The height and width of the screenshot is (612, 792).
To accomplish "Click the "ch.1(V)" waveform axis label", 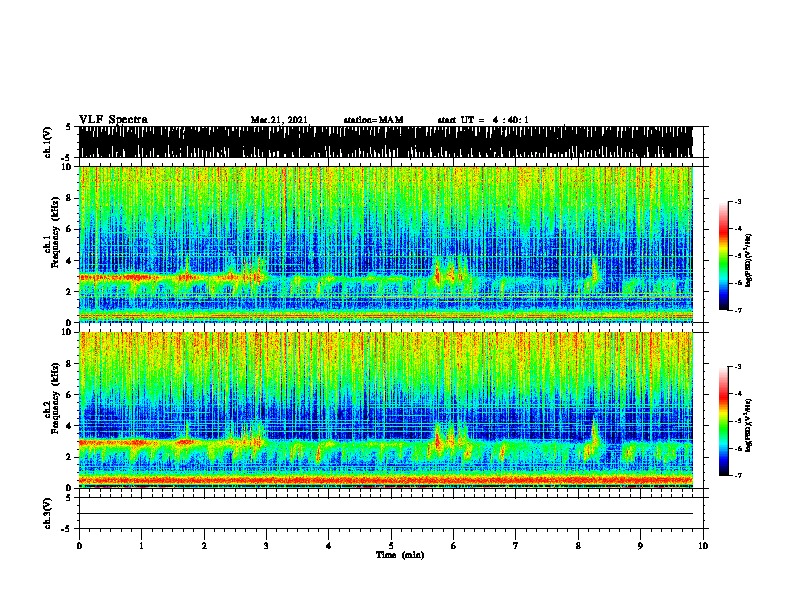I will (x=48, y=142).
